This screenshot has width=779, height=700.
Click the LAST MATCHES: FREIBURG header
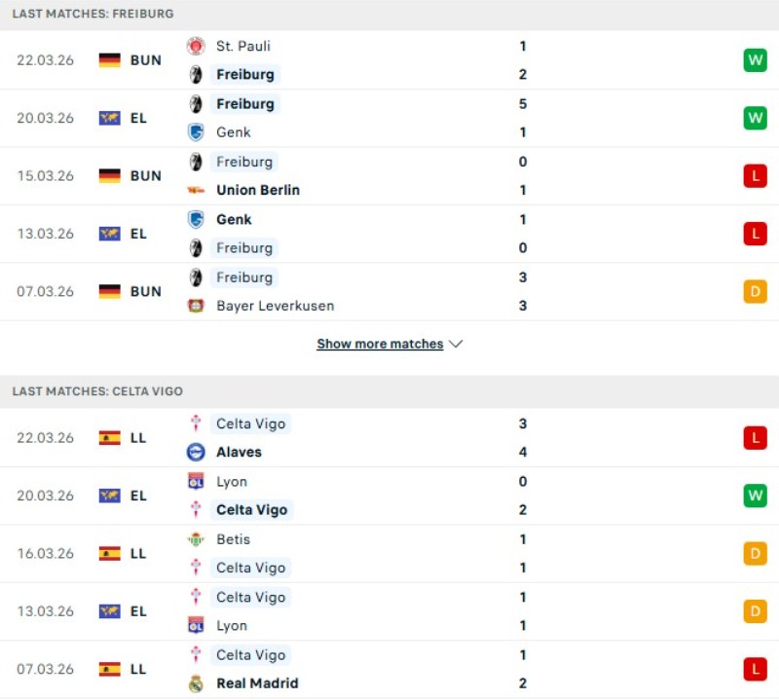[93, 14]
